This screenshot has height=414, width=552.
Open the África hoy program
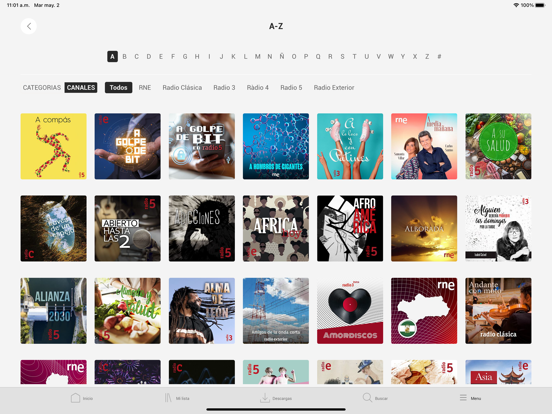point(276,228)
